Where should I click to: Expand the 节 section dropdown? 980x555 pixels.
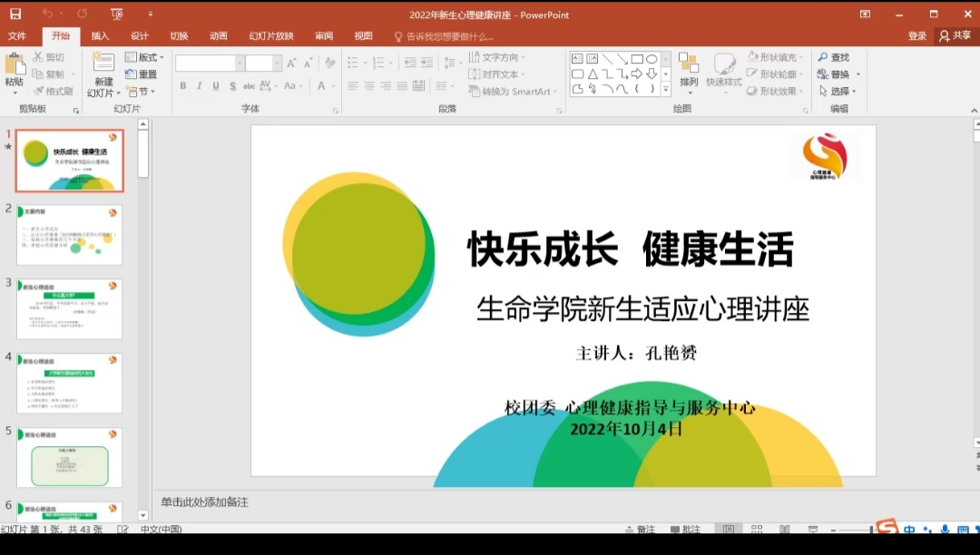tap(142, 92)
